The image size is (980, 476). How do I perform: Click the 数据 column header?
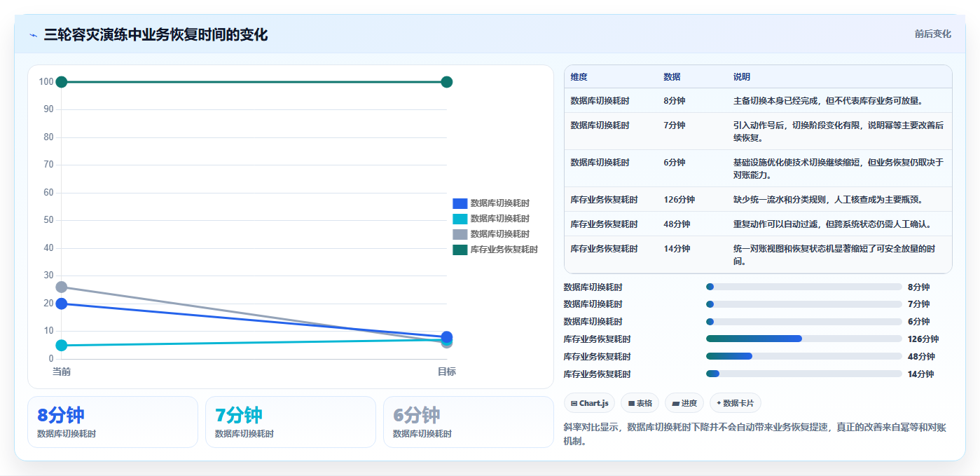(x=672, y=77)
